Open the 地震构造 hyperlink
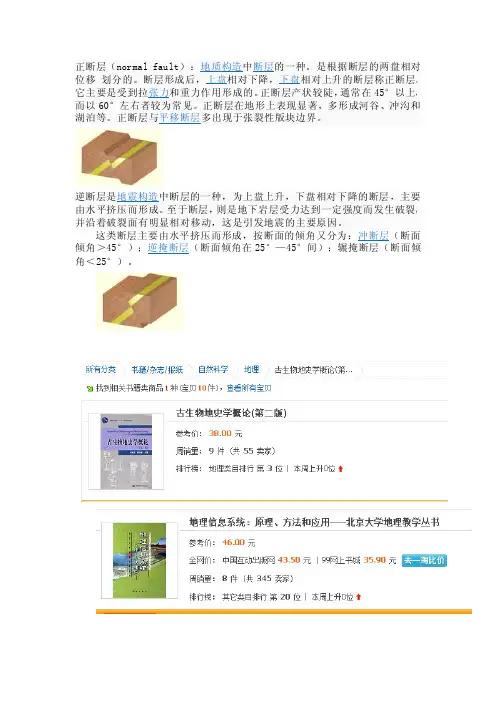The width and height of the screenshot is (496, 702). 138,197
